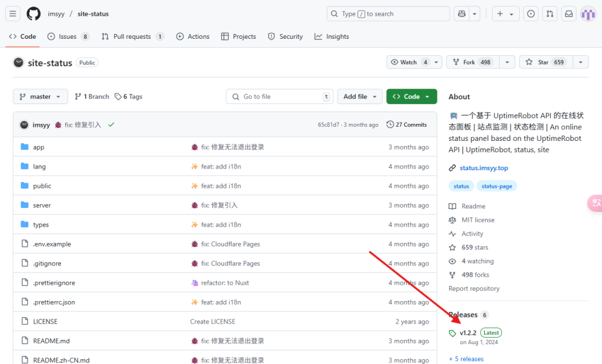Open the Projects tab
The width and height of the screenshot is (602, 364).
239,36
